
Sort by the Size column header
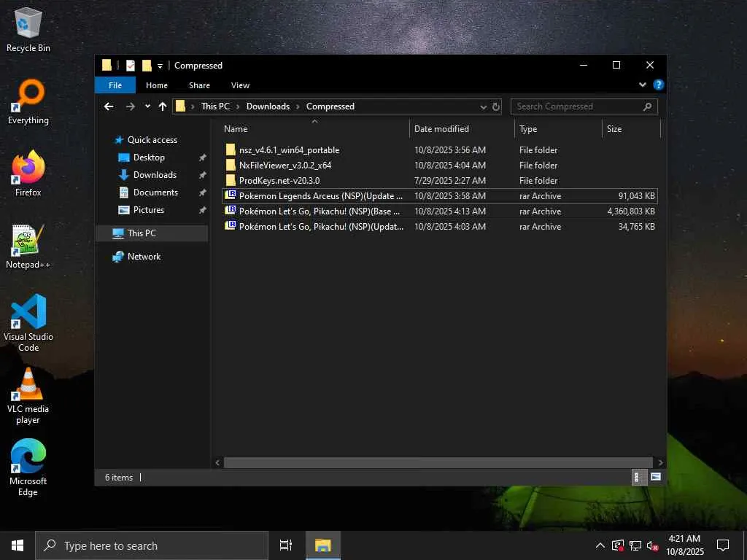tap(631, 129)
